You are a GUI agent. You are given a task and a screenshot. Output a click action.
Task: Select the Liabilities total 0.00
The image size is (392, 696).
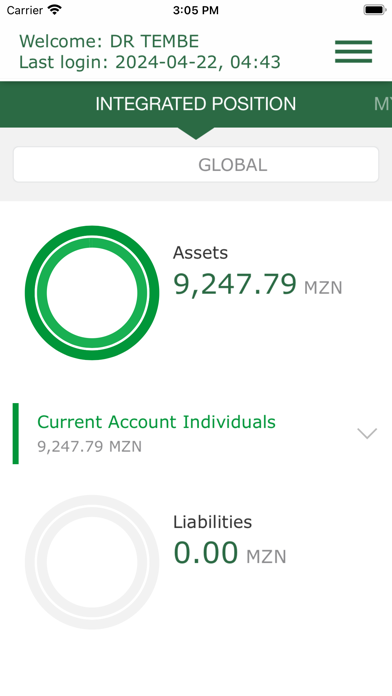pos(206,553)
